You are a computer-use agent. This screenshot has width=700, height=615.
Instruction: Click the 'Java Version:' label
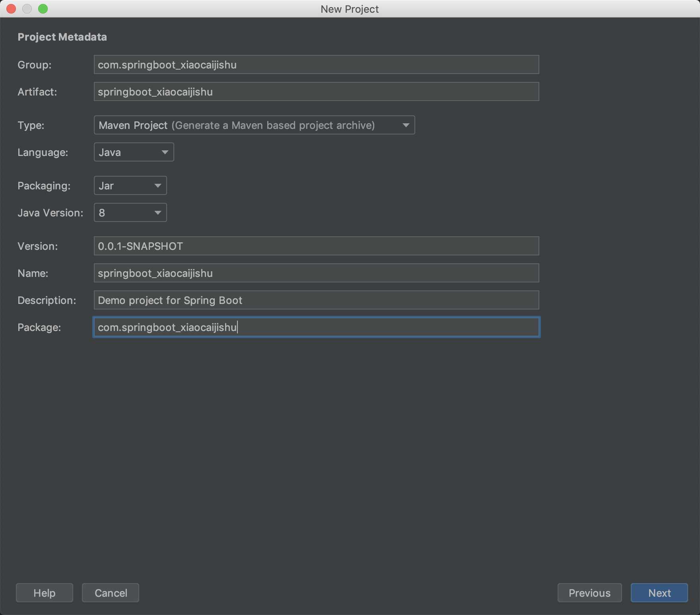point(51,213)
